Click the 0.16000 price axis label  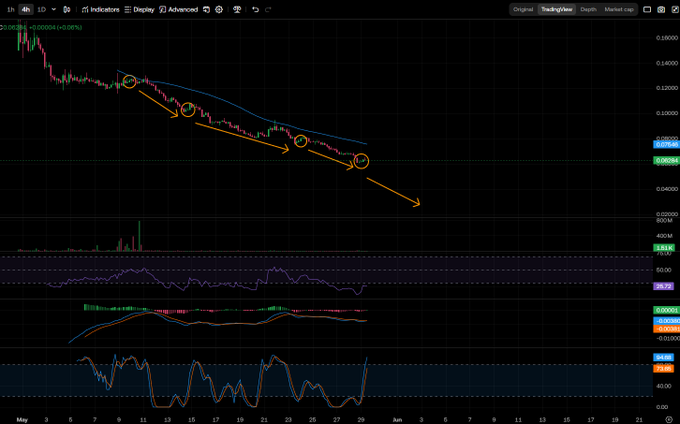tap(667, 38)
